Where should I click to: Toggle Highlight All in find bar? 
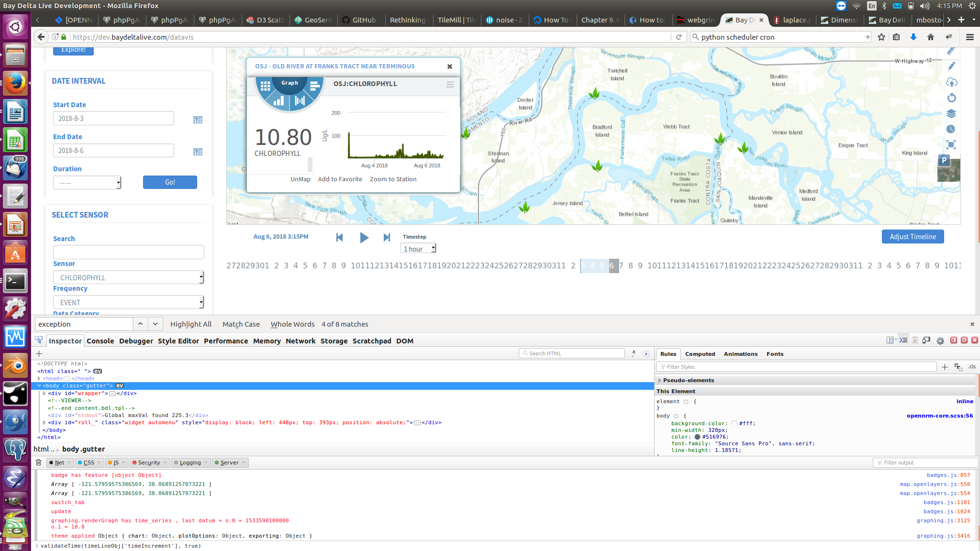(x=190, y=324)
